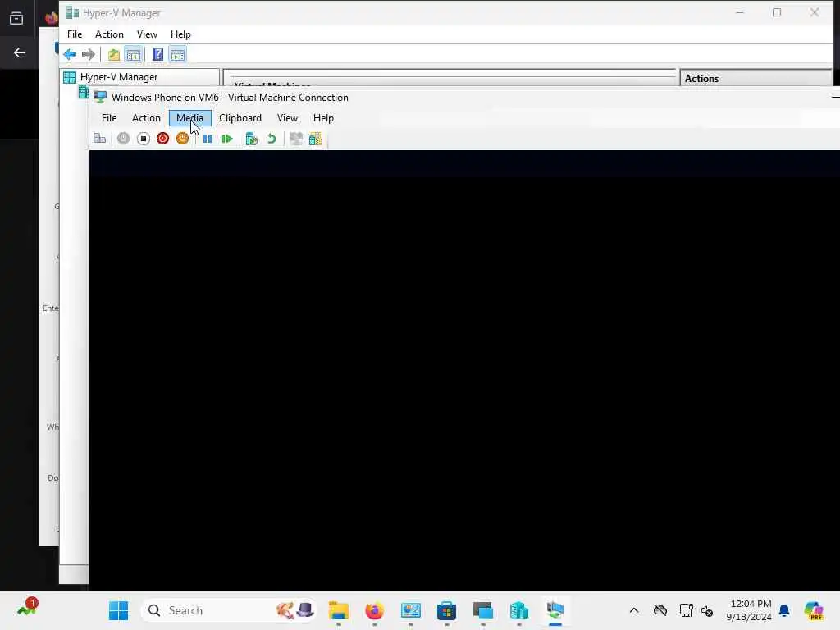Toggle Hyper-V Manager console tree pane icon
Image resolution: width=840 pixels, height=630 pixels.
coord(134,54)
